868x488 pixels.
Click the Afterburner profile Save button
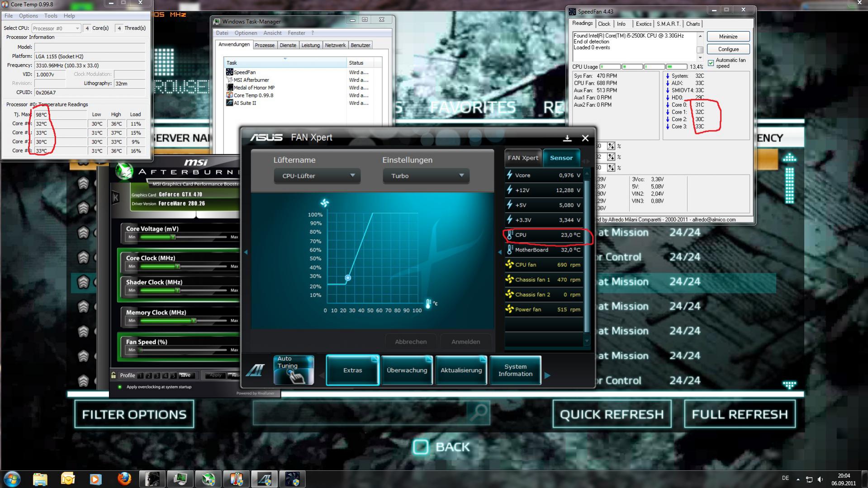point(185,375)
